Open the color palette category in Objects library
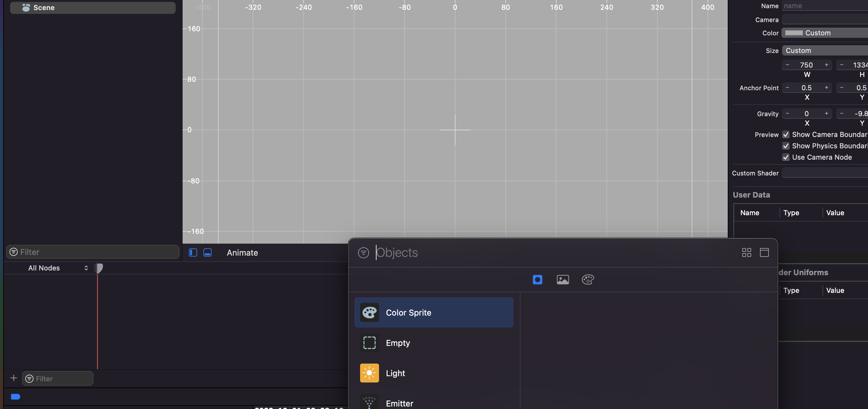The width and height of the screenshot is (868, 409). [588, 279]
